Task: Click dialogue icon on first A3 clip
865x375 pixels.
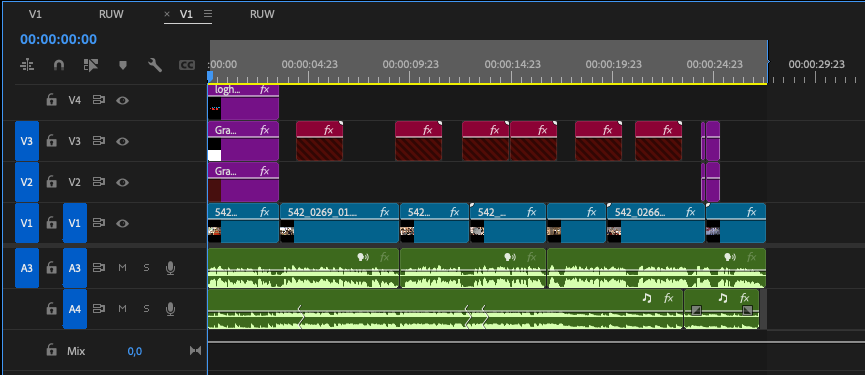Action: [362, 256]
